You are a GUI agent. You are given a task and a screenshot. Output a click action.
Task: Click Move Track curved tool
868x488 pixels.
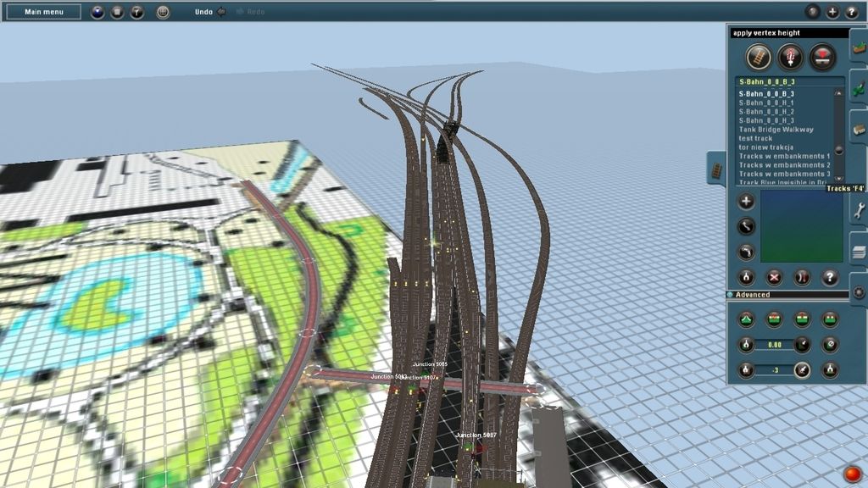point(746,226)
